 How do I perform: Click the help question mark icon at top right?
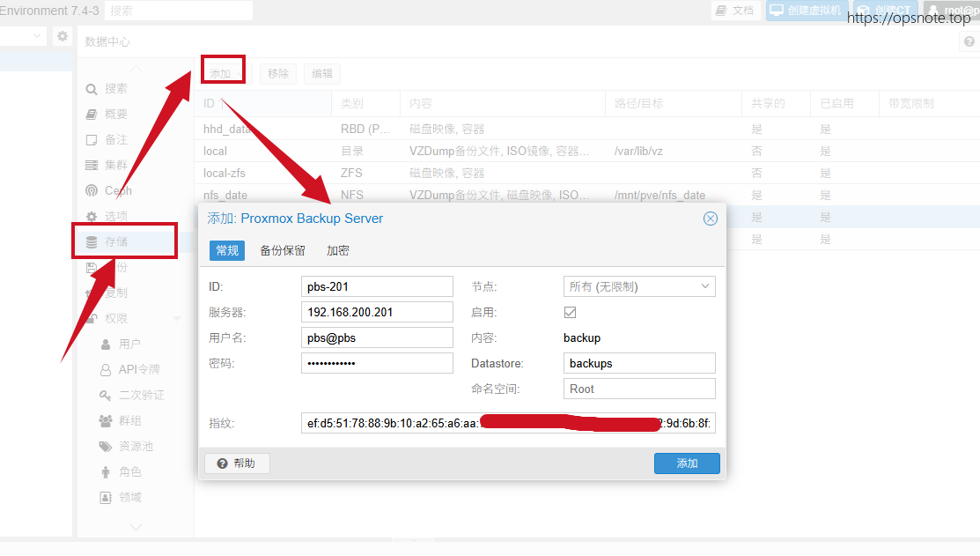click(969, 42)
